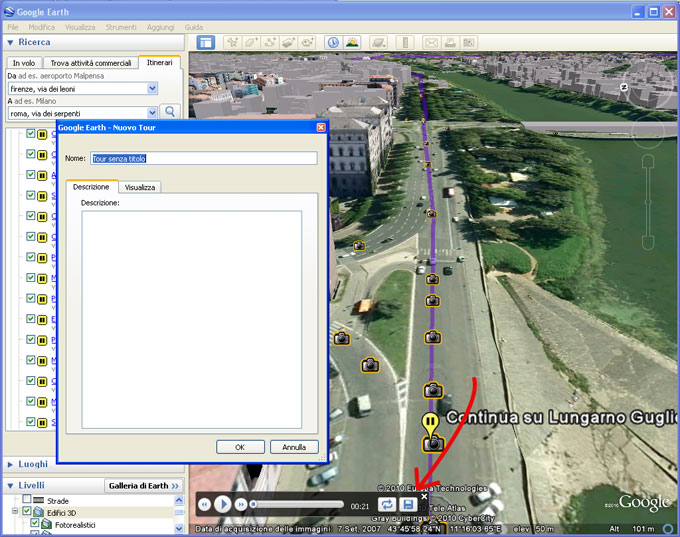This screenshot has height=537, width=680.
Task: Open the Guida menu
Action: (x=194, y=27)
